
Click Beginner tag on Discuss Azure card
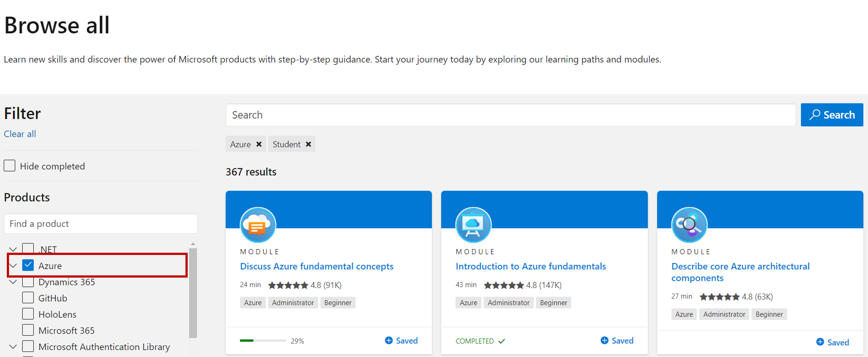click(338, 303)
